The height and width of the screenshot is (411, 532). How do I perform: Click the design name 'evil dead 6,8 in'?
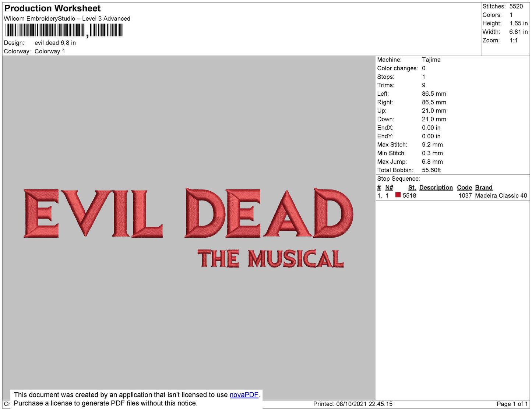pos(55,43)
